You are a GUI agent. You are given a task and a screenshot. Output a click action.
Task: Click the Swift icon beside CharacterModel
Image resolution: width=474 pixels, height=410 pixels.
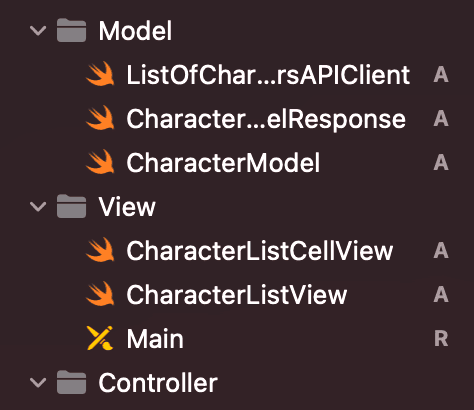[100, 162]
